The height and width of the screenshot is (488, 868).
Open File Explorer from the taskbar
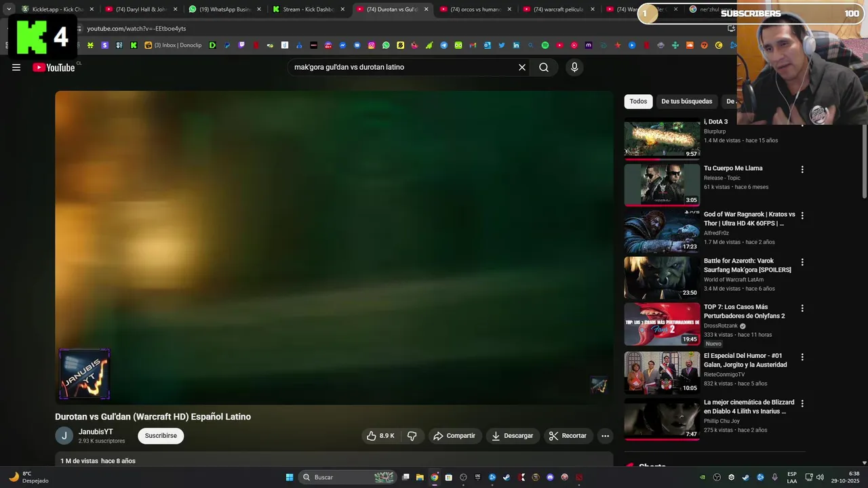pyautogui.click(x=420, y=477)
